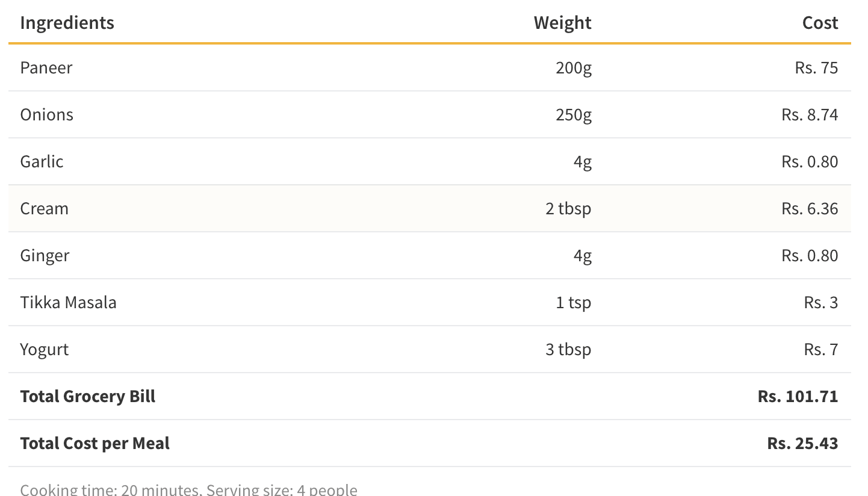Image resolution: width=868 pixels, height=496 pixels.
Task: Click the Total Grocery Bill label
Action: tap(87, 396)
